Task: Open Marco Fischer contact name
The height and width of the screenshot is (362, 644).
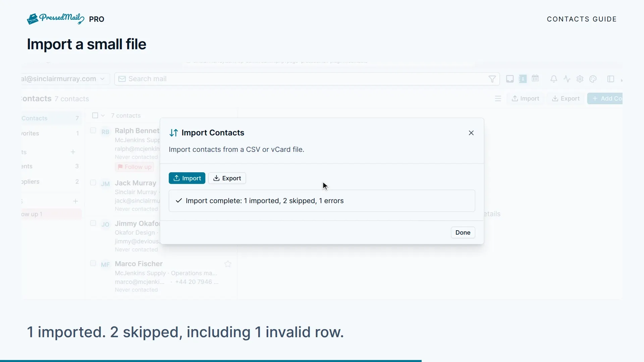Action: tap(139, 264)
